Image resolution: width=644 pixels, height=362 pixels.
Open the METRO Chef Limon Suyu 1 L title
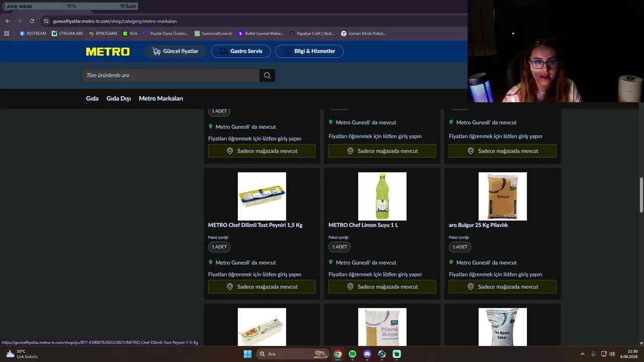click(x=363, y=225)
